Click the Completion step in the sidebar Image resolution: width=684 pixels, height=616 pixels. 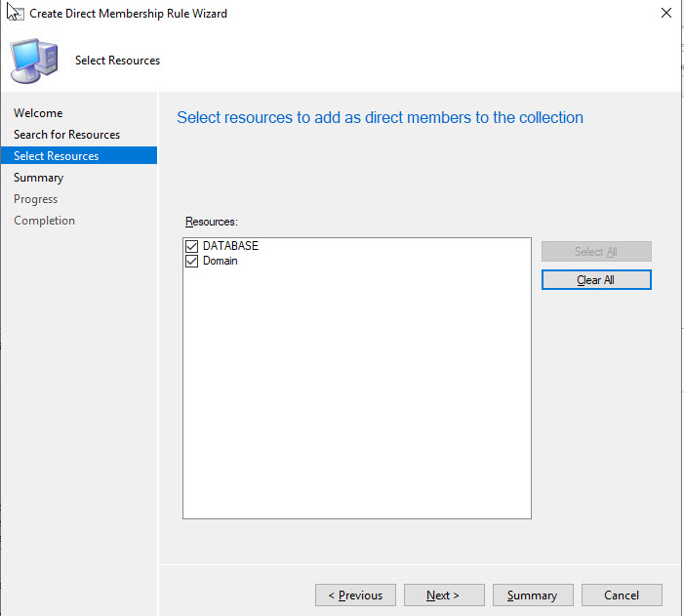coord(44,221)
